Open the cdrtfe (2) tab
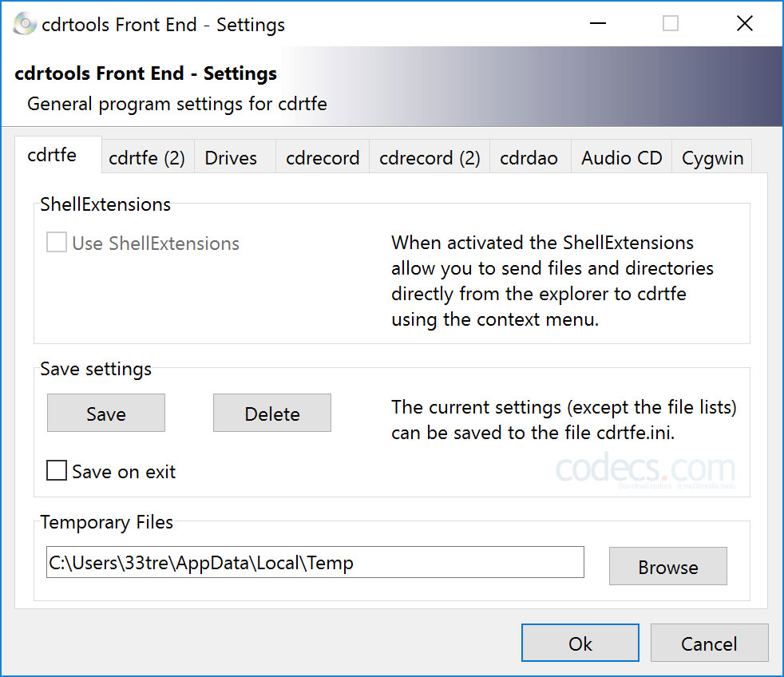 148,158
